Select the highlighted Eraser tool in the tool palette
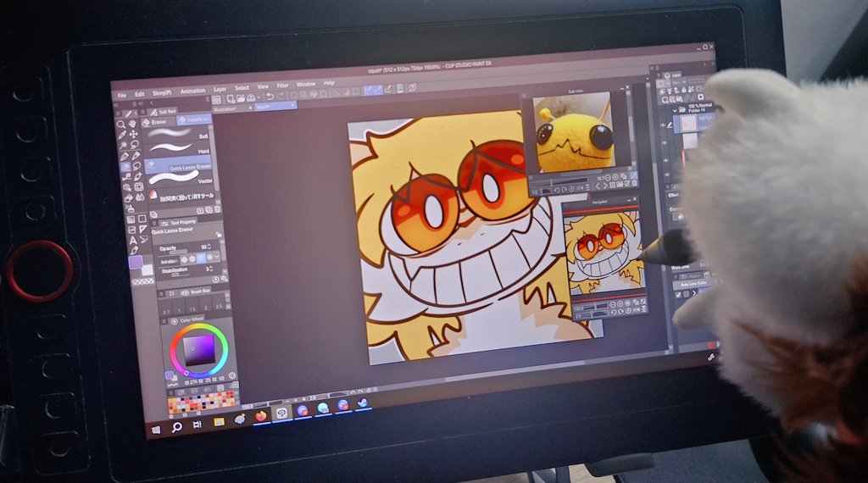 [x=125, y=167]
